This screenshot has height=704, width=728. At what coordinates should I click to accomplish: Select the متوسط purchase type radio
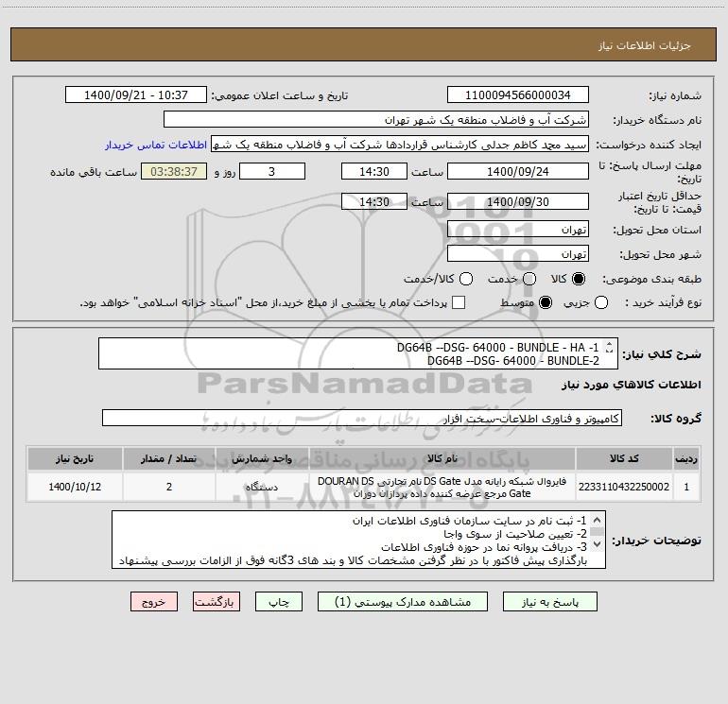(546, 302)
